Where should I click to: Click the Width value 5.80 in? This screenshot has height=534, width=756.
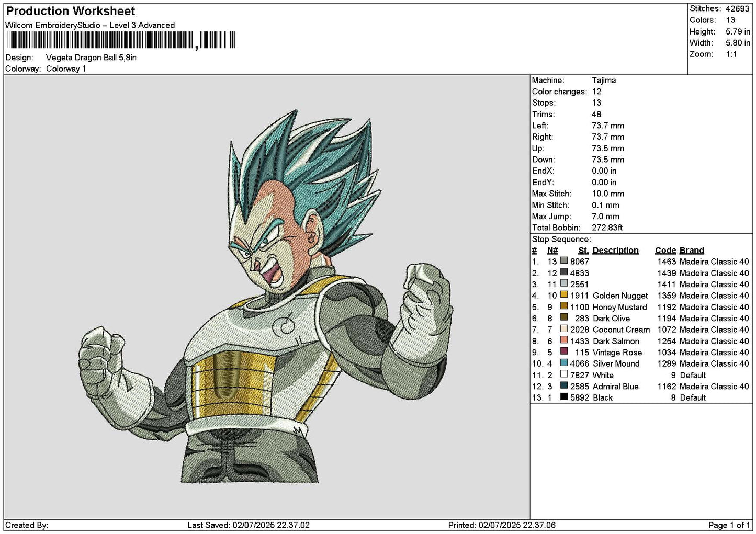pos(738,43)
